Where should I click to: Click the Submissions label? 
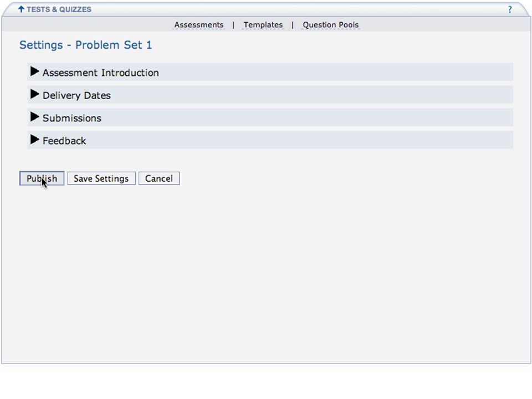(72, 118)
